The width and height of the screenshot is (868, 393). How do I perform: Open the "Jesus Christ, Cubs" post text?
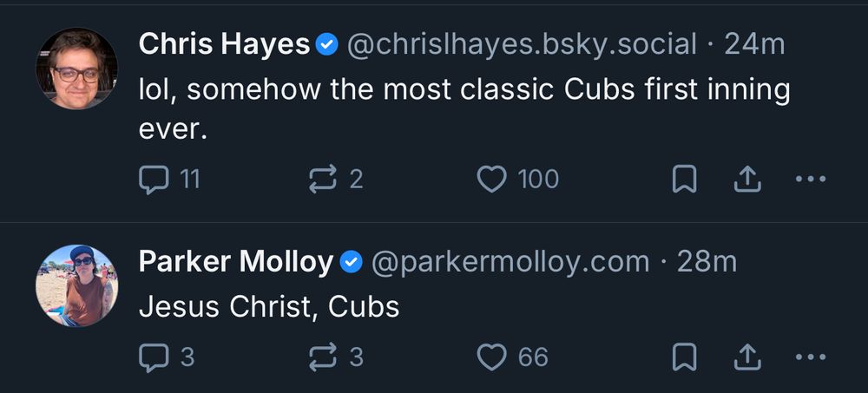tap(269, 307)
